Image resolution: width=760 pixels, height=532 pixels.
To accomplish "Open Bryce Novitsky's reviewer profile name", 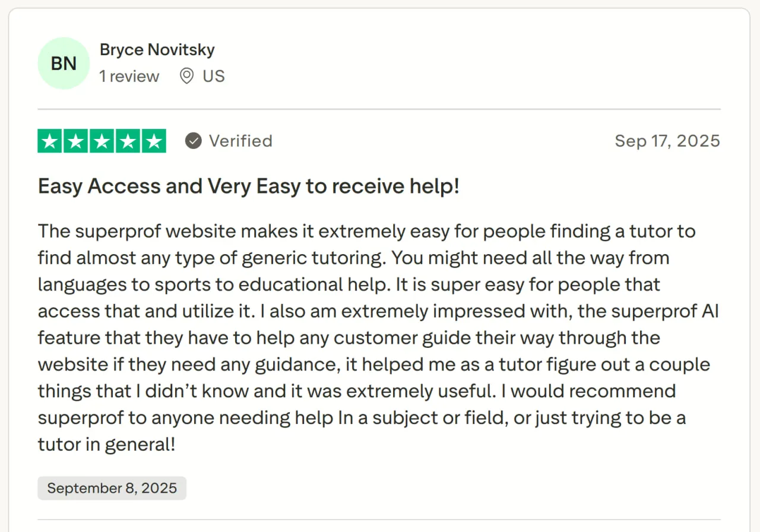I will tap(157, 50).
